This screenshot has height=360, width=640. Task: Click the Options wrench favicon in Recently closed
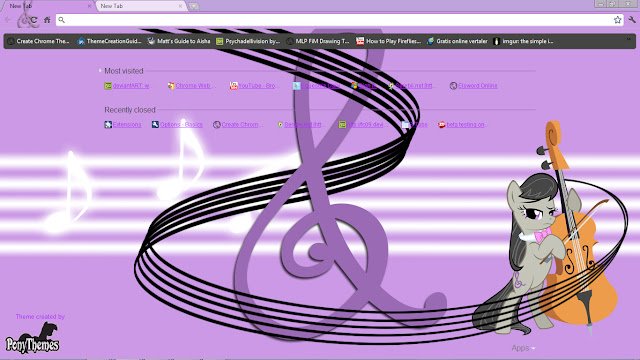coord(155,124)
